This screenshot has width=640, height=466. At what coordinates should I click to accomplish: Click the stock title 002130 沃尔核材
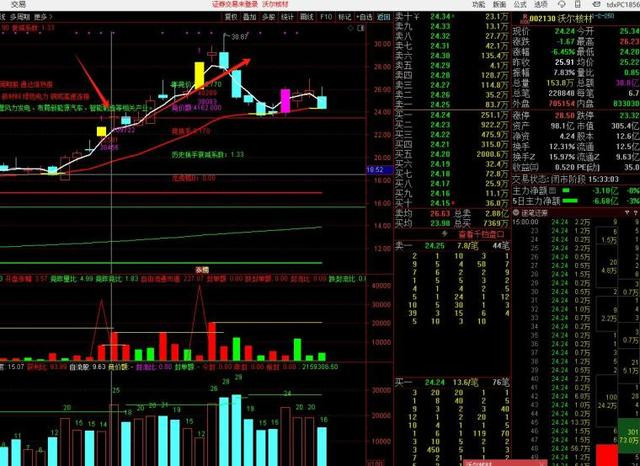561,19
